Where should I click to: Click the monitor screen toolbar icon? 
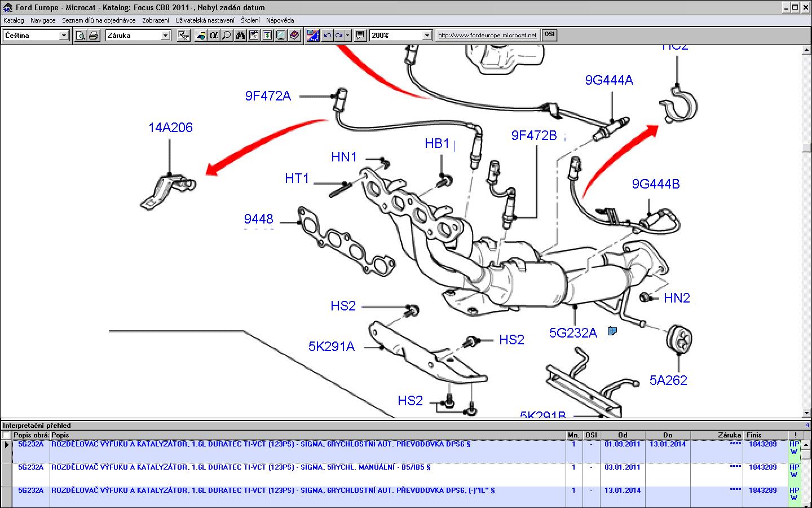pos(281,36)
